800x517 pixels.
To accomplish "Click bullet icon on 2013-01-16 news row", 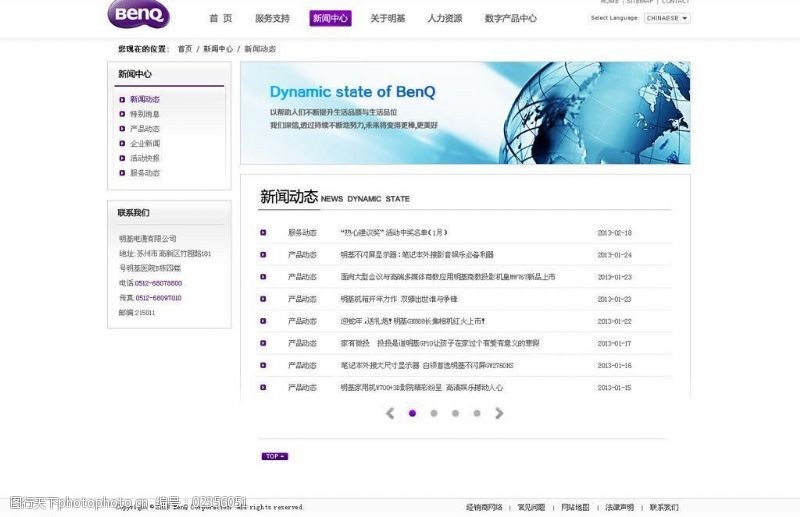I will [x=263, y=365].
